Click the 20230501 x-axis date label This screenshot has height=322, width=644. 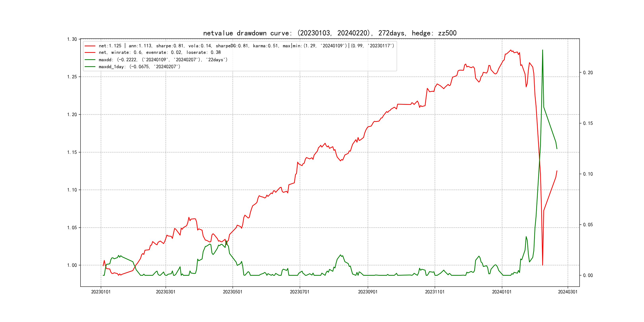pyautogui.click(x=233, y=292)
